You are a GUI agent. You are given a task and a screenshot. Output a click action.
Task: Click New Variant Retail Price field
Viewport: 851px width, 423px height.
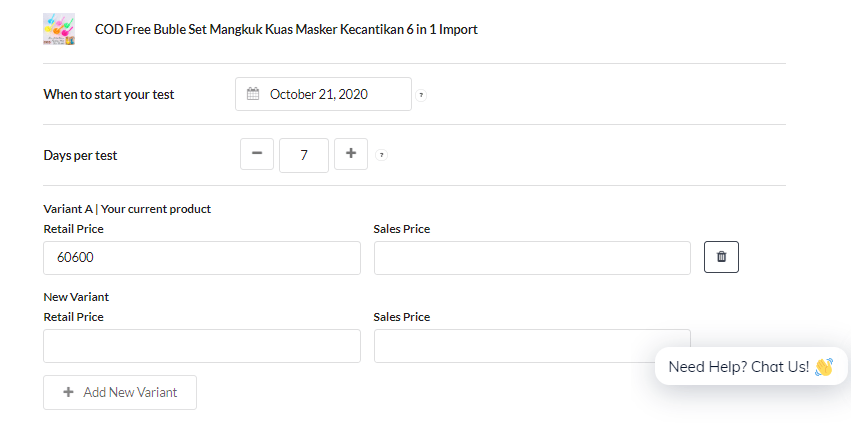(202, 346)
